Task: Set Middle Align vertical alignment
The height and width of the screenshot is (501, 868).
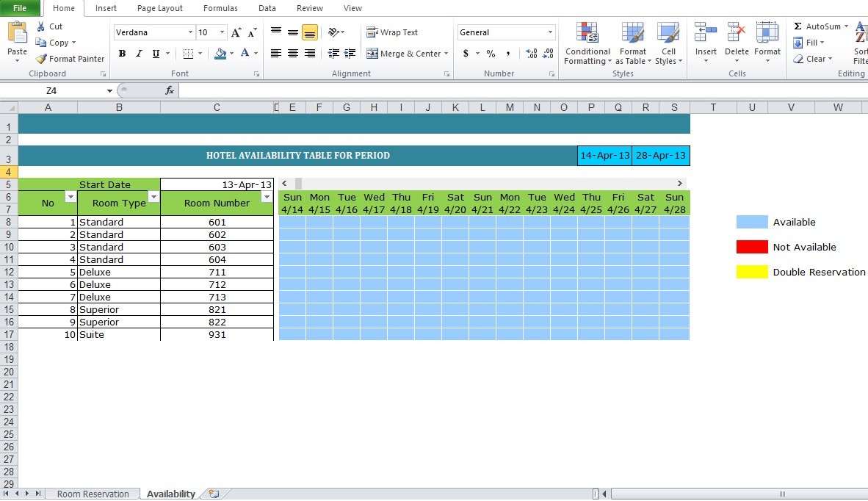Action: click(x=293, y=32)
